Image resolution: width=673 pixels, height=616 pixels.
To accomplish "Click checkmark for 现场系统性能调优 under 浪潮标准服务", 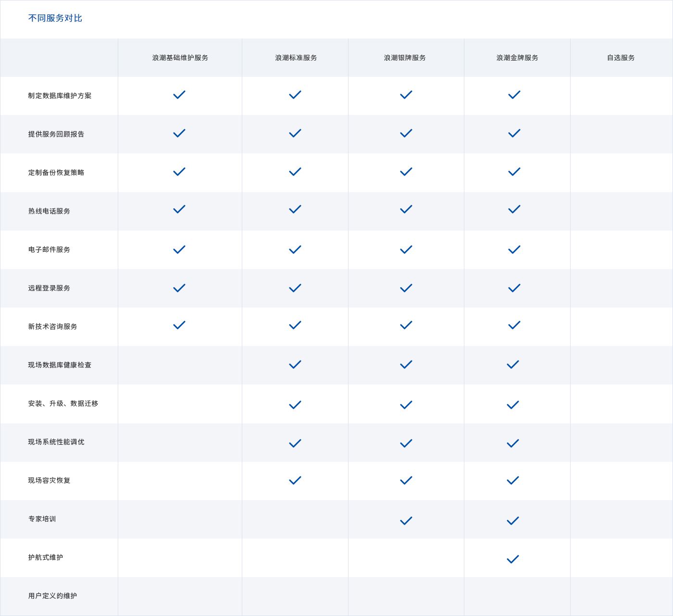I will (x=295, y=443).
